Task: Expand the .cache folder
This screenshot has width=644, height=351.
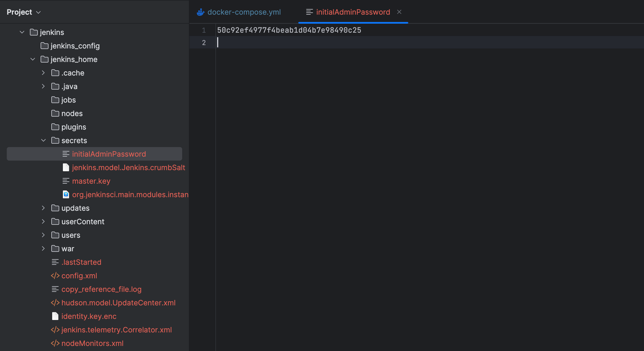Action: click(43, 73)
